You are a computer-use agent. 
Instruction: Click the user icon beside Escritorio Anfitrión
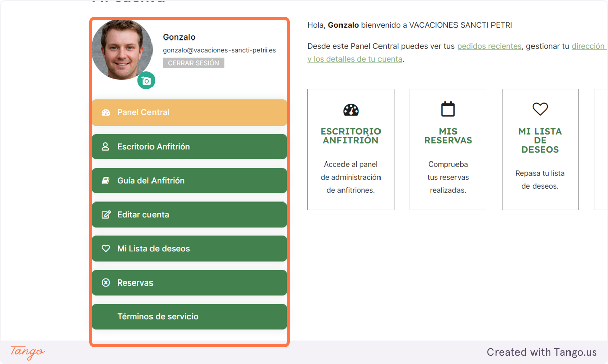(x=106, y=146)
